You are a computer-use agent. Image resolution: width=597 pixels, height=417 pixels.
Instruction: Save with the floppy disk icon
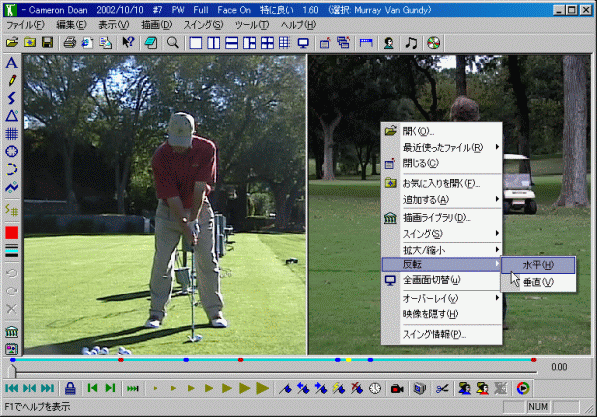48,43
